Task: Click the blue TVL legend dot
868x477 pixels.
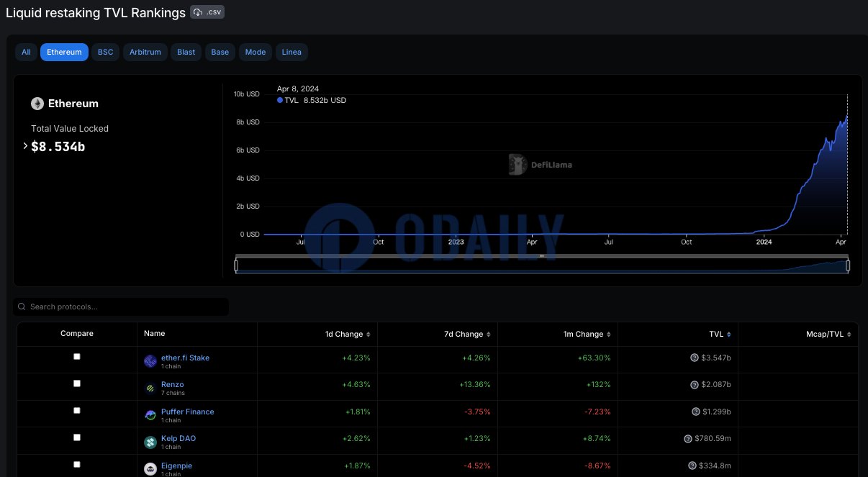Action: (x=280, y=101)
